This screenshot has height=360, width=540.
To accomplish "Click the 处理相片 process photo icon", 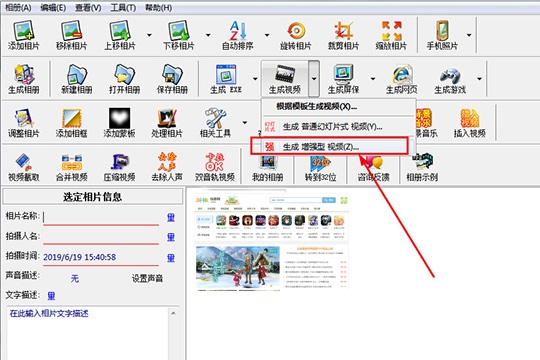I will (167, 123).
